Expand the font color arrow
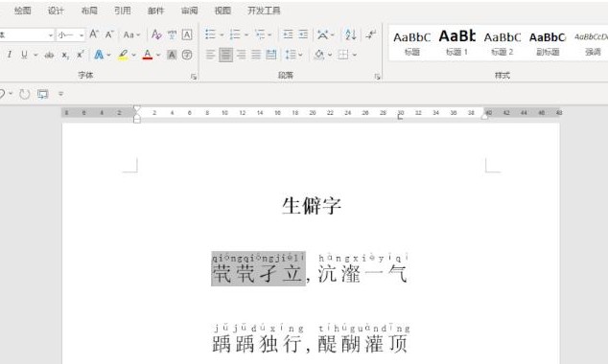Image resolution: width=608 pixels, height=364 pixels. tap(158, 55)
